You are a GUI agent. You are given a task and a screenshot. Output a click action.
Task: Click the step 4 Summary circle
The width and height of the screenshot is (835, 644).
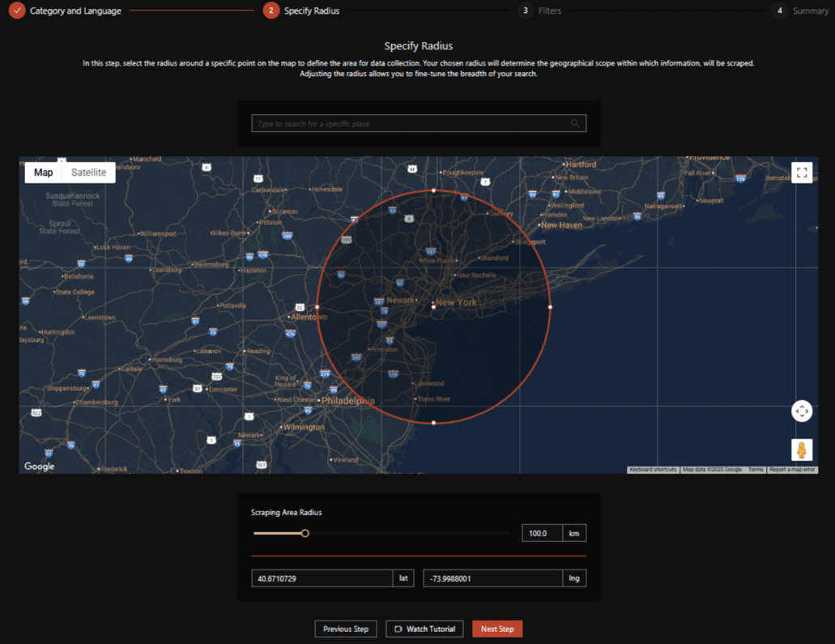[779, 11]
